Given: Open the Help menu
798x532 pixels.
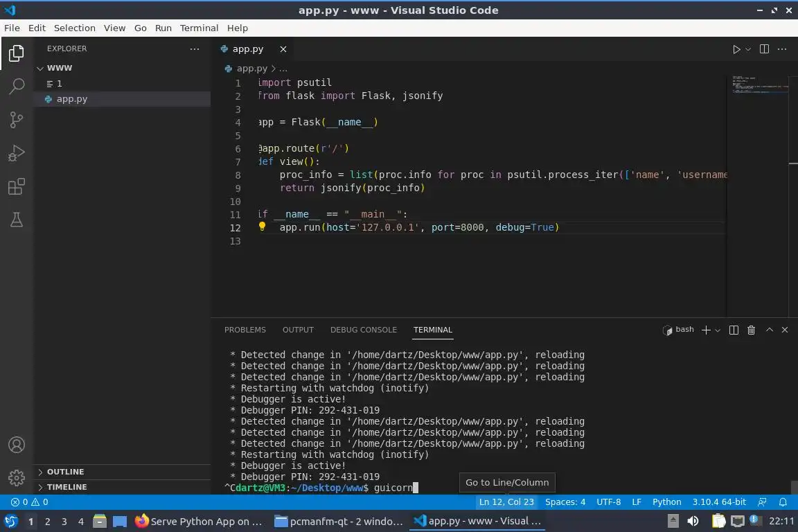Looking at the screenshot, I should coord(237,28).
